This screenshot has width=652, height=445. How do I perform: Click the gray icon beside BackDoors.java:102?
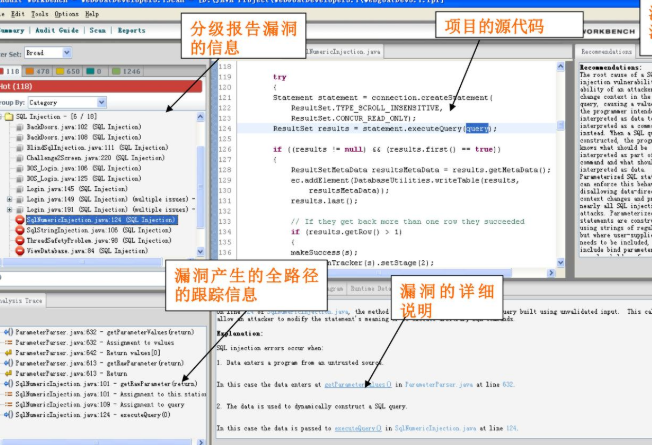pos(20,127)
